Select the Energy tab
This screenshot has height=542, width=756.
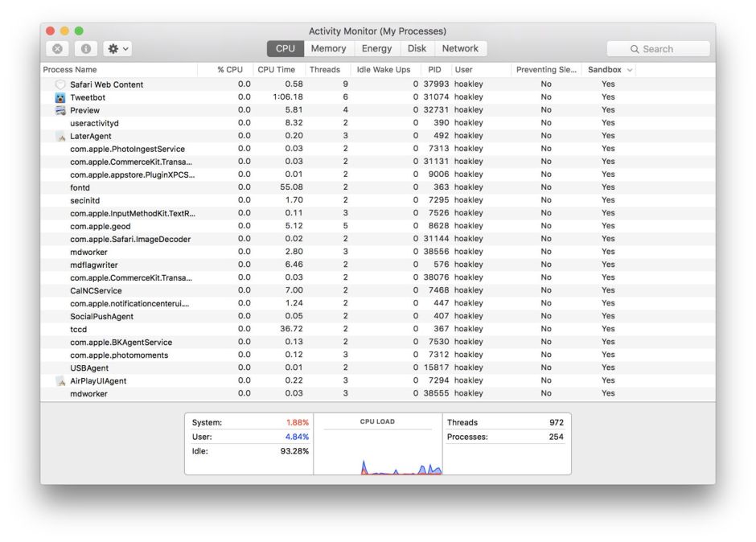pos(377,48)
